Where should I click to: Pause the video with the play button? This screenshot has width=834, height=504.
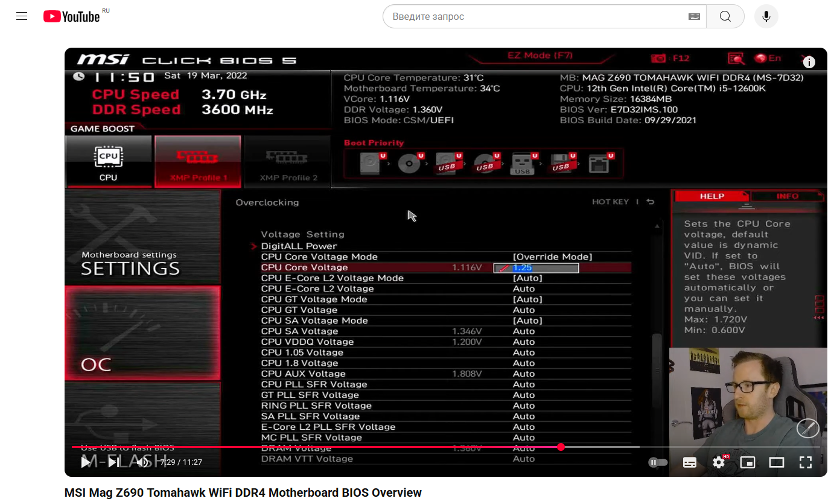coord(86,462)
